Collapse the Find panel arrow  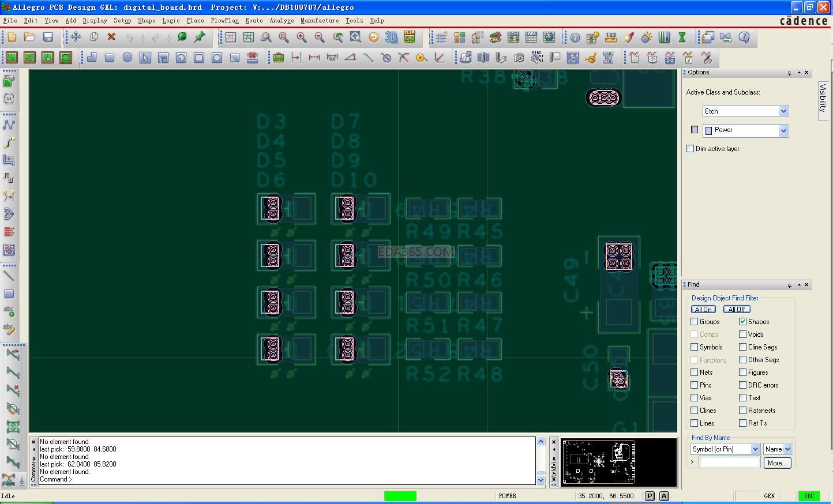pos(799,285)
